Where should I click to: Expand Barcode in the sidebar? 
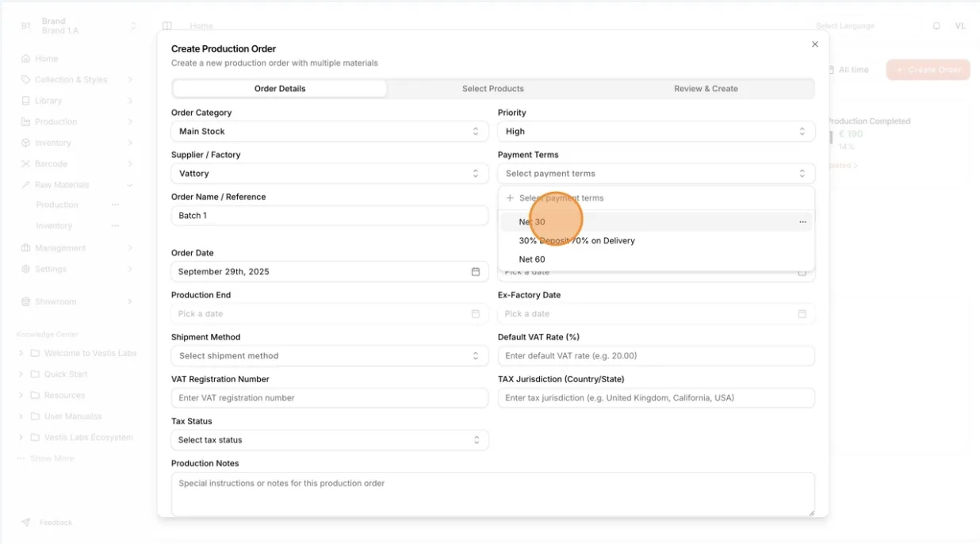(x=76, y=163)
